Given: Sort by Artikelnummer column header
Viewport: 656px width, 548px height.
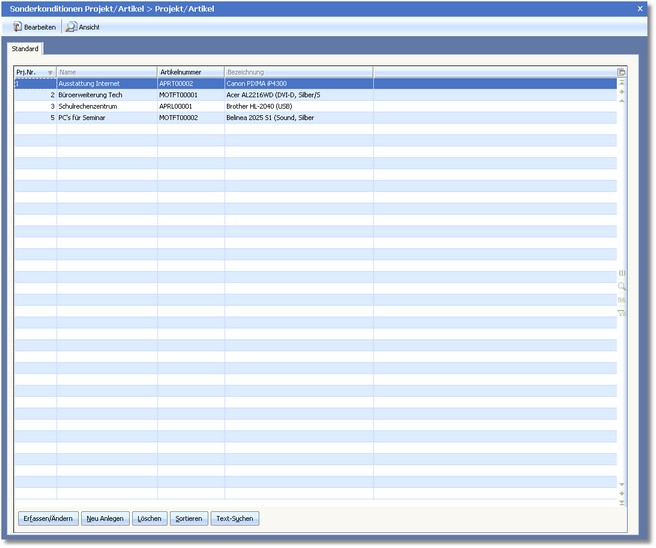Looking at the screenshot, I should [x=190, y=72].
